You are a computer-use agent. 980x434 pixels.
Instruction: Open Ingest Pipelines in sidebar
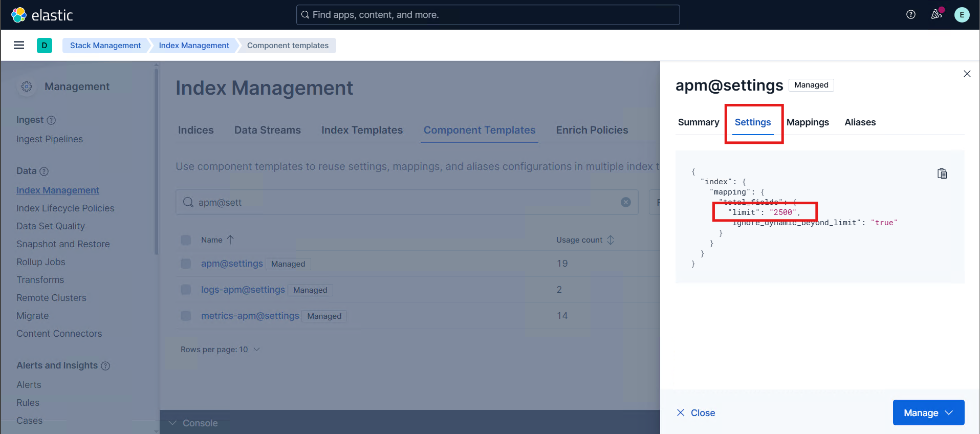pyautogui.click(x=50, y=139)
